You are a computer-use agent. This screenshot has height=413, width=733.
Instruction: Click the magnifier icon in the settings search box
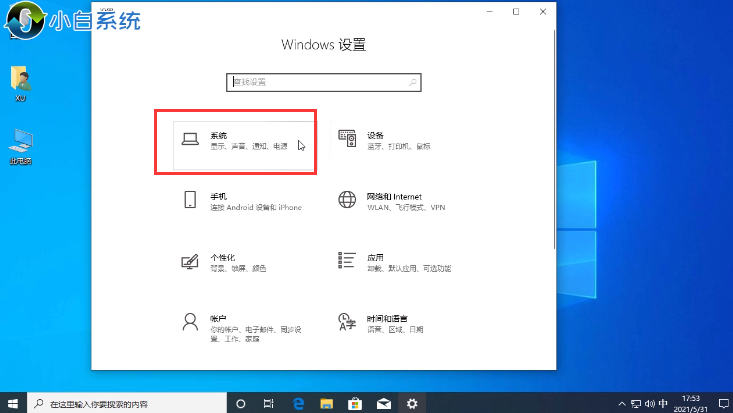pyautogui.click(x=412, y=82)
